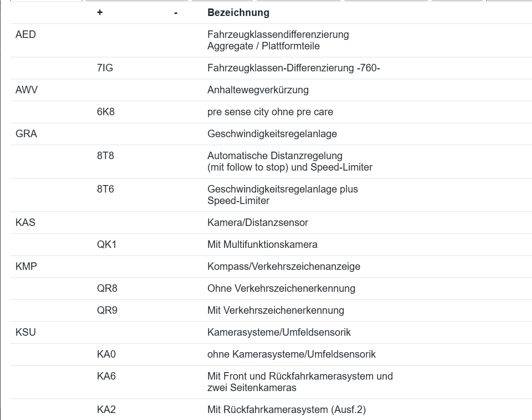
Task: Click the minus column header
Action: 176,13
